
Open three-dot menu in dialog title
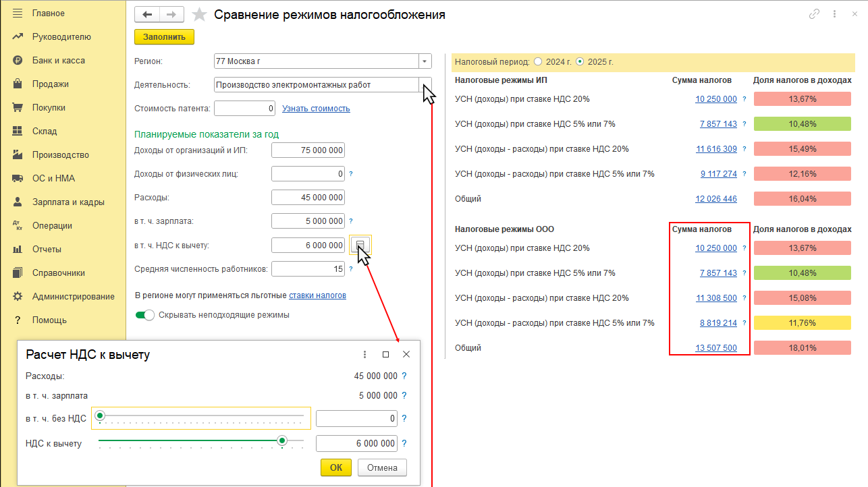pos(365,354)
